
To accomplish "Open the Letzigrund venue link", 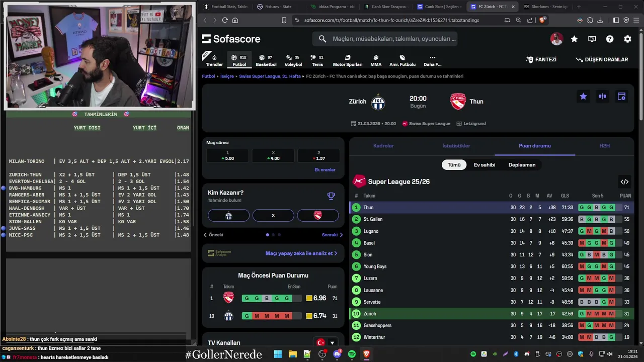I will (x=470, y=124).
